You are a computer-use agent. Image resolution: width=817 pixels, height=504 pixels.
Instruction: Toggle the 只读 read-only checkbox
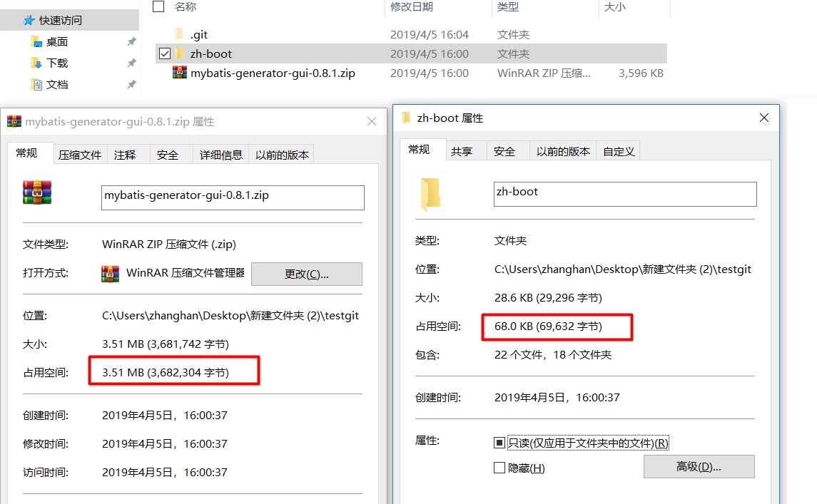click(x=499, y=443)
